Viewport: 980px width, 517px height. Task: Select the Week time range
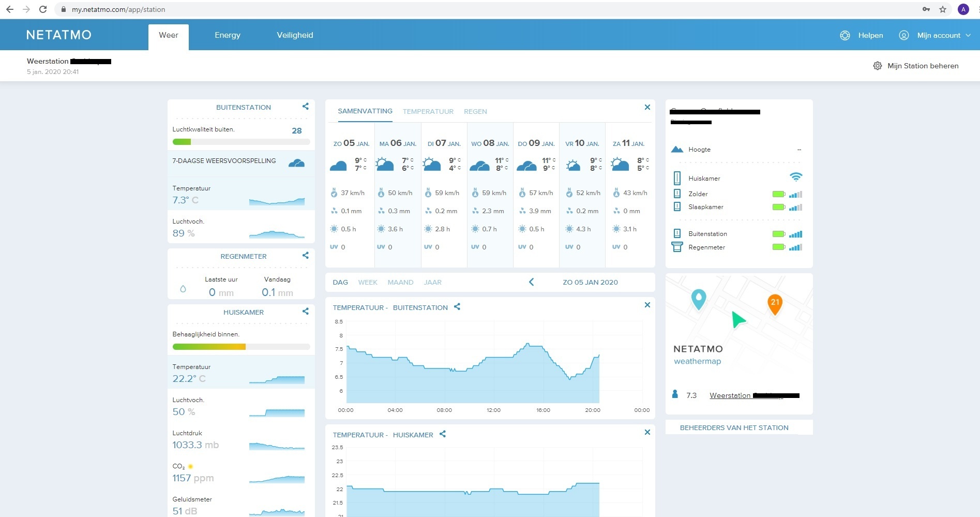pyautogui.click(x=368, y=282)
